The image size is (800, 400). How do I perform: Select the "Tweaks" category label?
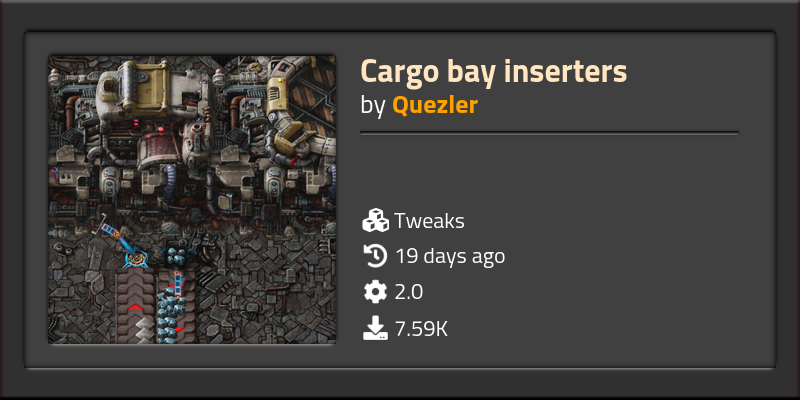(x=429, y=221)
